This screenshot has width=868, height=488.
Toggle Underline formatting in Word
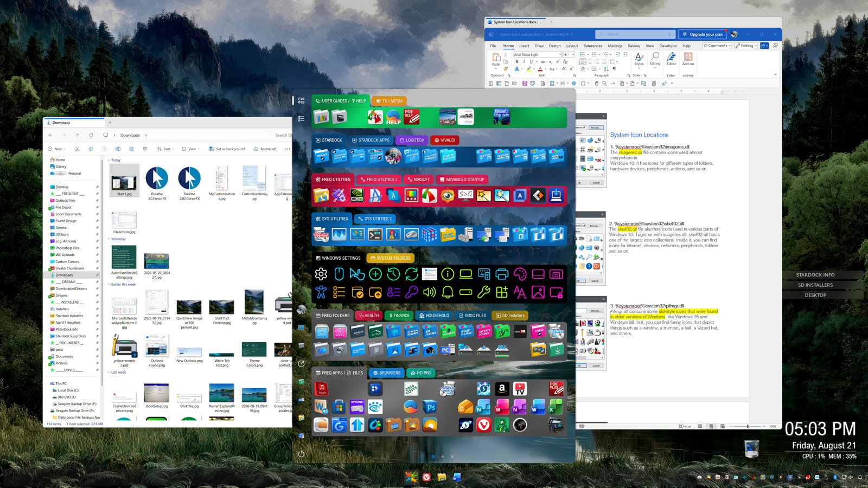(x=531, y=62)
